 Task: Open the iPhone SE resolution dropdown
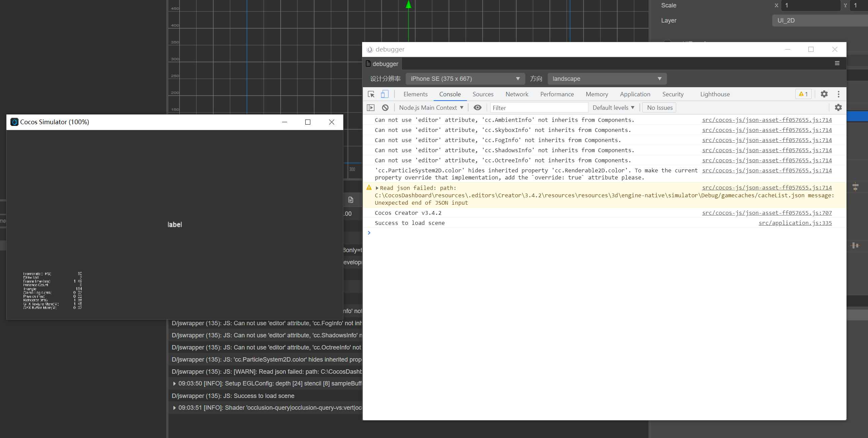coord(465,78)
